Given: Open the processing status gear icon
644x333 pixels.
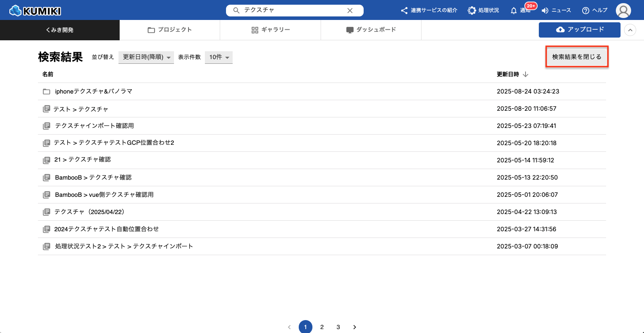Looking at the screenshot, I should coord(472,11).
